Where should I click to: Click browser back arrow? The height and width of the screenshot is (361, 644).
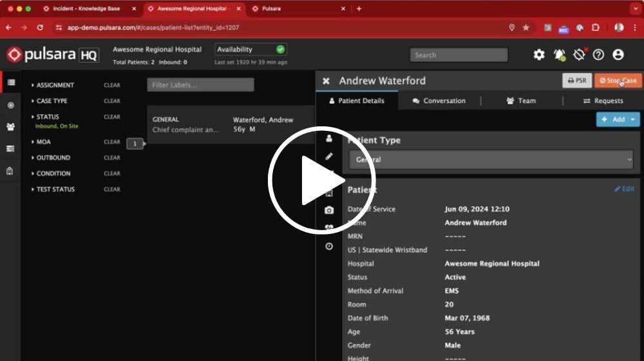point(8,28)
